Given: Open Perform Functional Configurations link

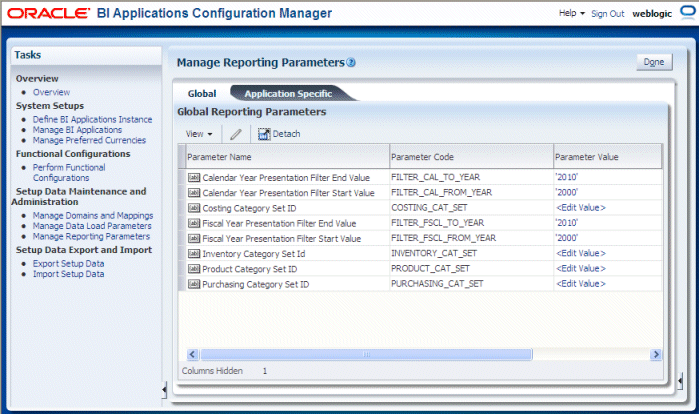Looking at the screenshot, I should [69, 172].
